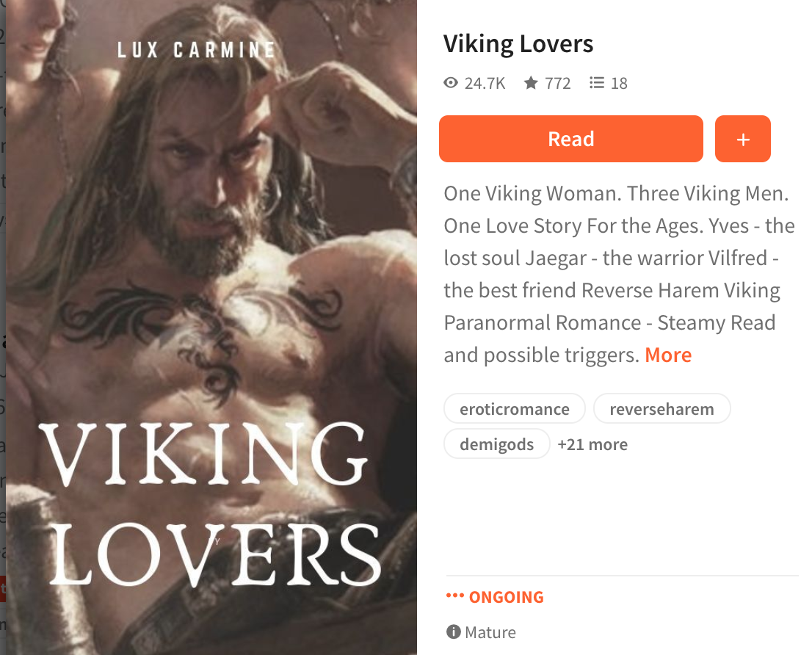
Task: Click the ONGOING status label
Action: pyautogui.click(x=507, y=597)
